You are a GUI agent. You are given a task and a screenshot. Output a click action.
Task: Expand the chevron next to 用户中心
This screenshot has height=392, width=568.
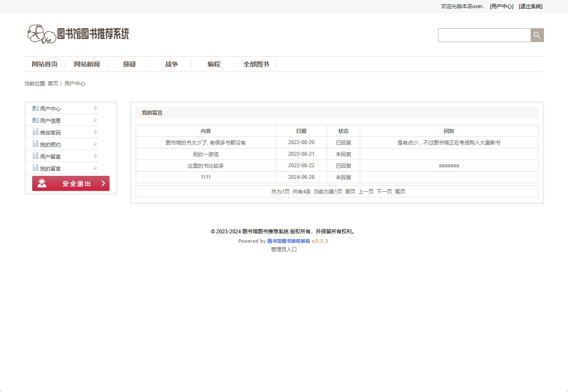click(95, 108)
